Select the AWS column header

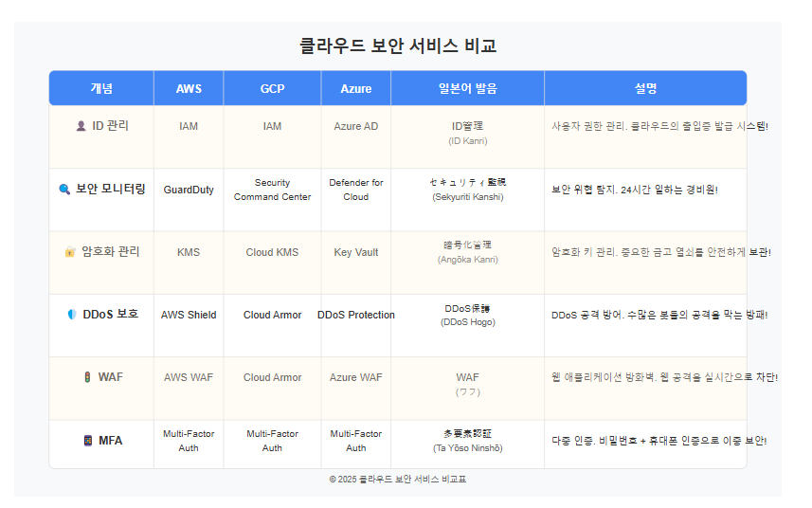tap(189, 88)
